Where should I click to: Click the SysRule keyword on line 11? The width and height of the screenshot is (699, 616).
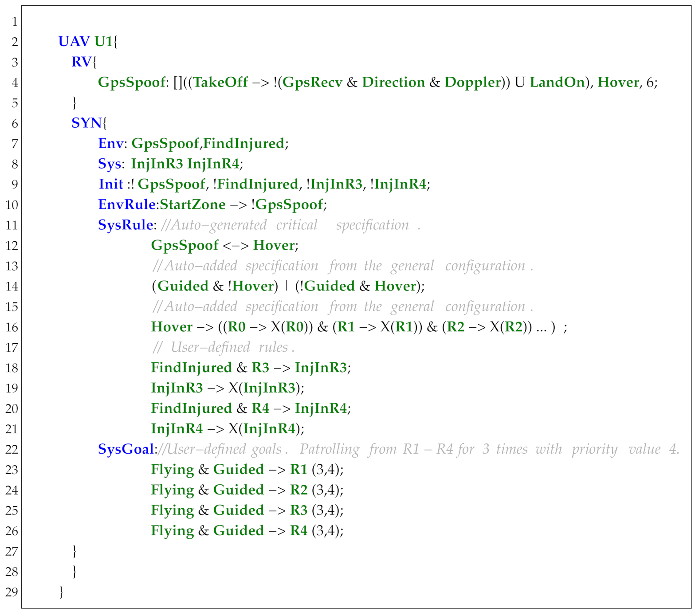pyautogui.click(x=125, y=225)
